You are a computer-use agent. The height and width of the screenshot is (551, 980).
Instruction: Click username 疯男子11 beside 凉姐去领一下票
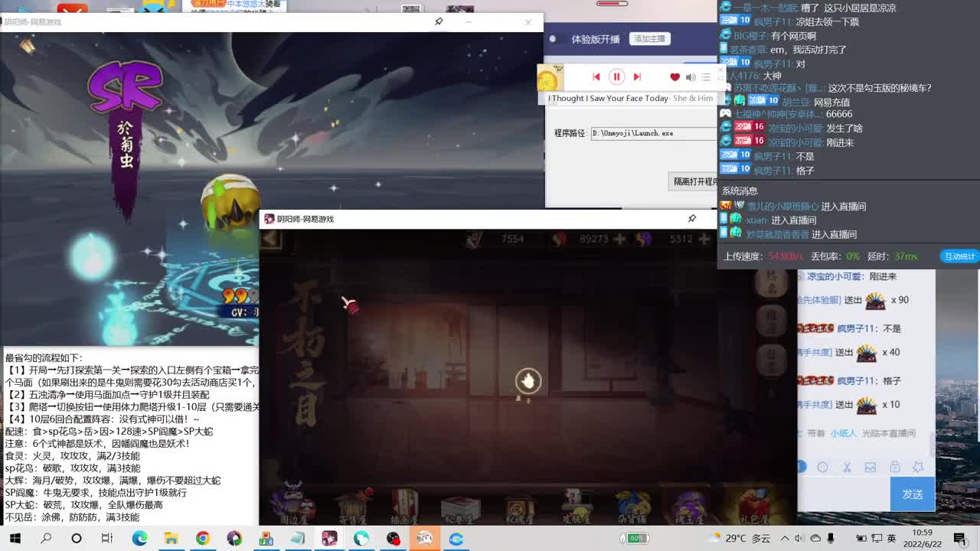(x=773, y=22)
